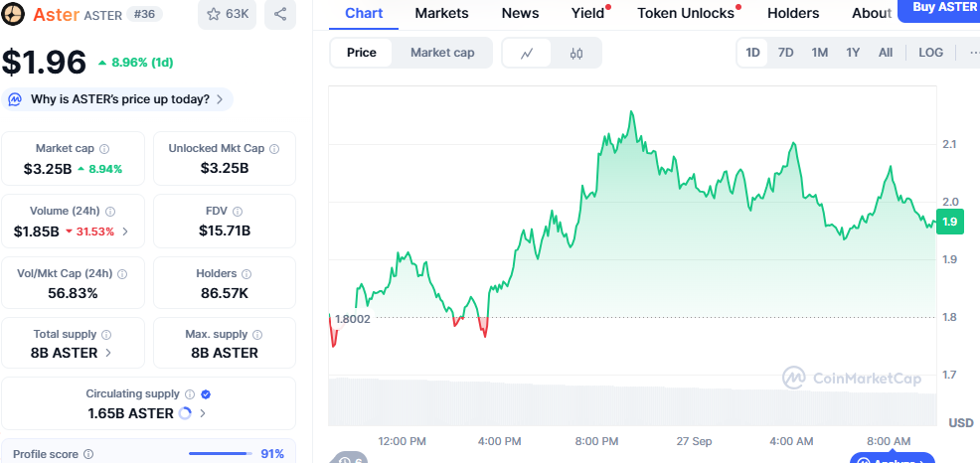The width and height of the screenshot is (980, 463).
Task: Expand the Total supply 8B ASTER chevron
Action: point(108,353)
